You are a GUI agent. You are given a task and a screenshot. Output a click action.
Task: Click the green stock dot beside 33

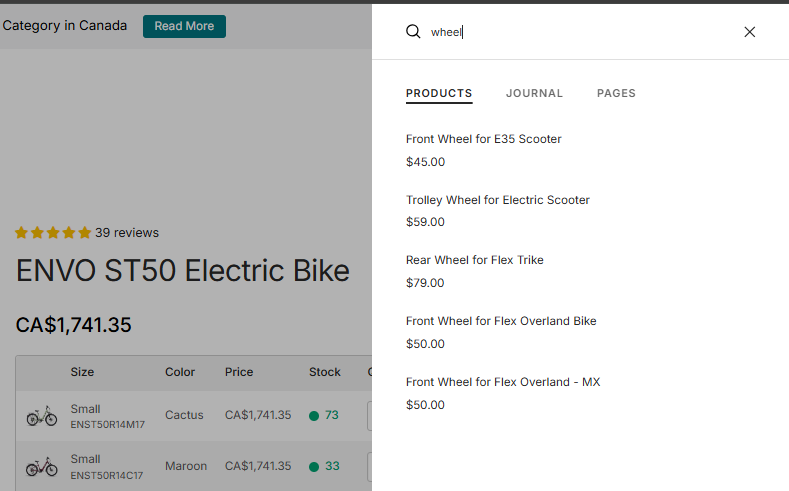(x=314, y=467)
